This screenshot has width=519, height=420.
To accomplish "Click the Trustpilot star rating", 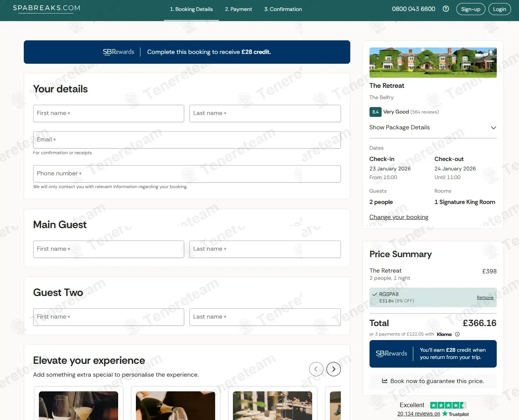I will (x=448, y=405).
